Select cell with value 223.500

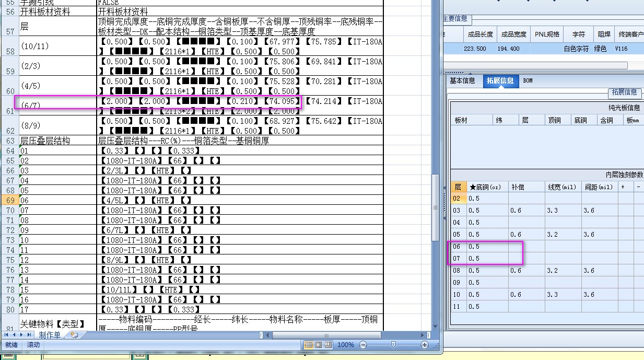479,49
